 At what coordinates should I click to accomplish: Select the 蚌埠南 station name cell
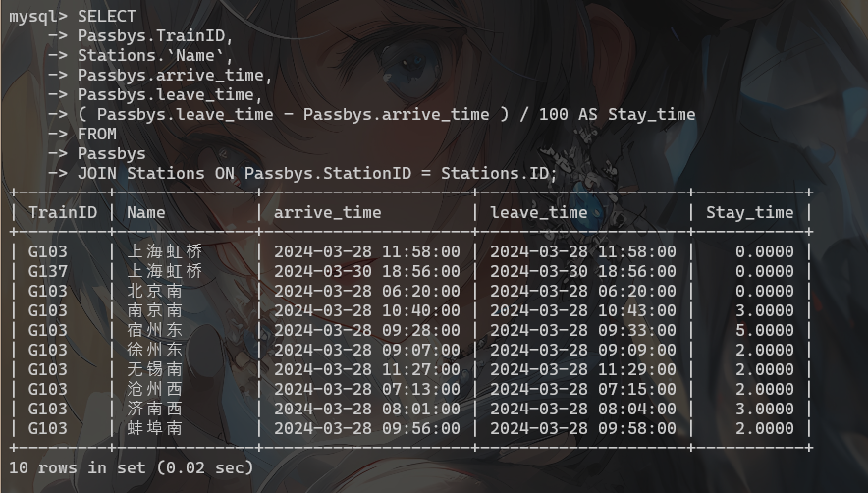(154, 428)
